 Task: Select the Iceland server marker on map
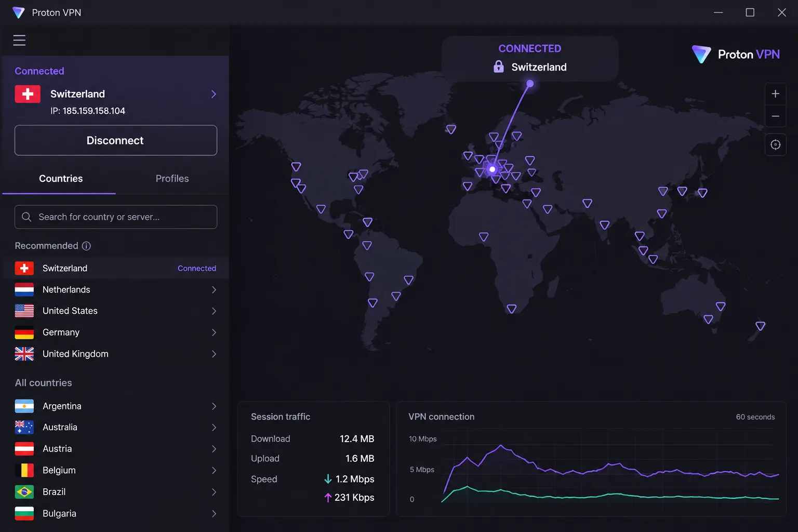451,129
